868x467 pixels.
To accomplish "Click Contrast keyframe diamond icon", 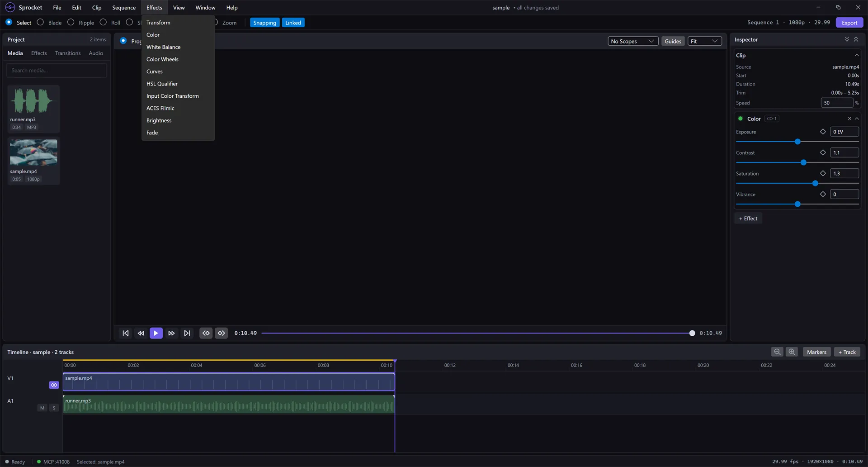I will pyautogui.click(x=823, y=152).
